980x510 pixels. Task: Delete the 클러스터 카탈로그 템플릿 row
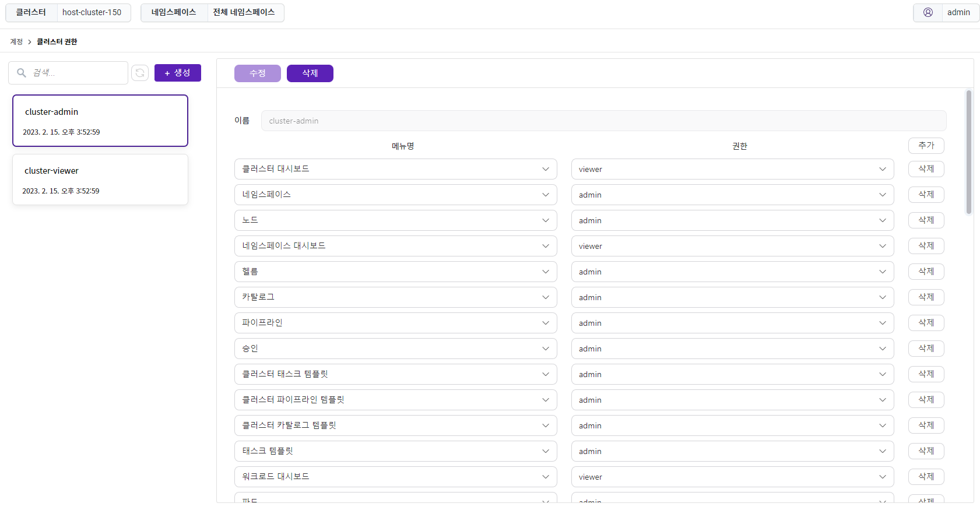pyautogui.click(x=926, y=425)
